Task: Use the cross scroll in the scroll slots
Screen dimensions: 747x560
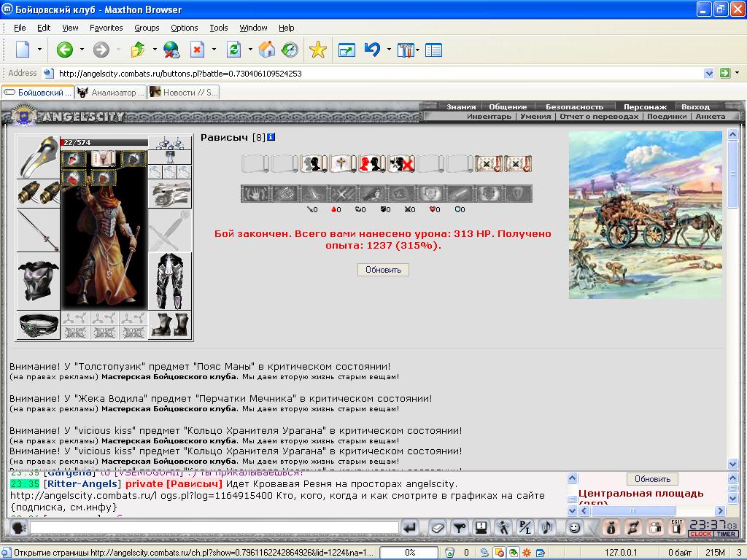Action: [343, 164]
